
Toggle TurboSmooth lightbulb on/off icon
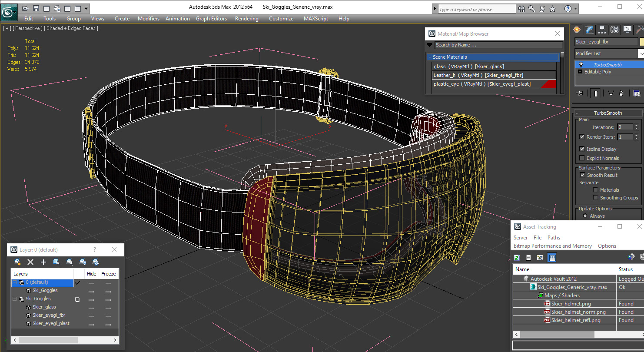click(x=581, y=65)
